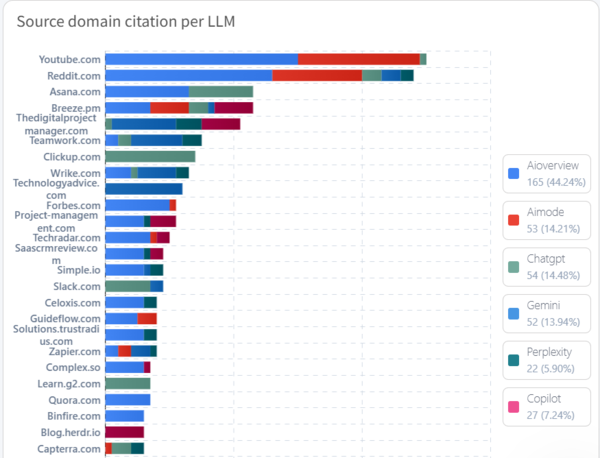Toggle the Aioverview legend entry
The image size is (600, 458).
[546, 174]
